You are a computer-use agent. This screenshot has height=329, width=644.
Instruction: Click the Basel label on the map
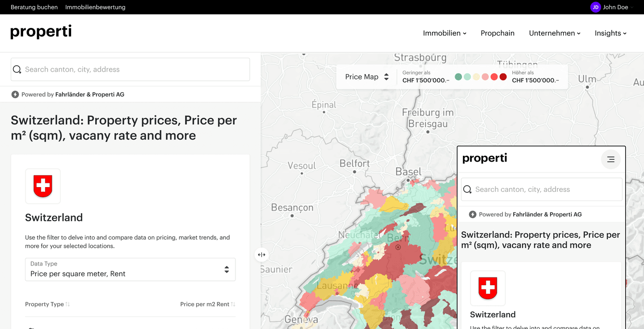tap(408, 172)
